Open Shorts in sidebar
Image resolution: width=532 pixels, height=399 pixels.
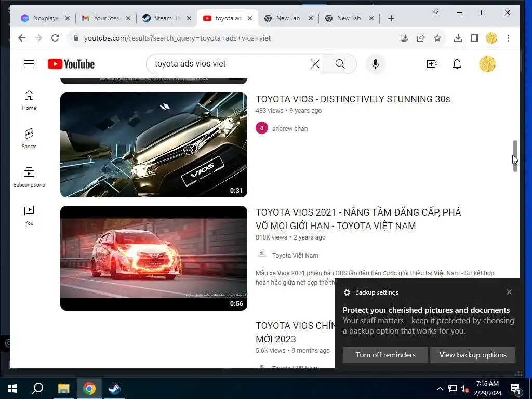29,139
